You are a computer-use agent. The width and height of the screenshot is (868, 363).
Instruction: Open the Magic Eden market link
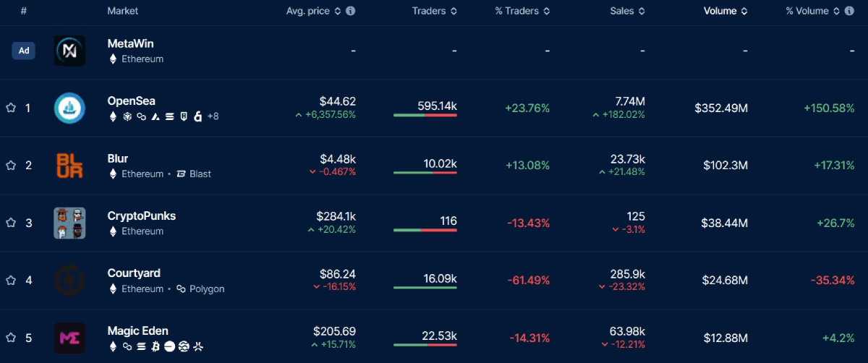click(137, 331)
